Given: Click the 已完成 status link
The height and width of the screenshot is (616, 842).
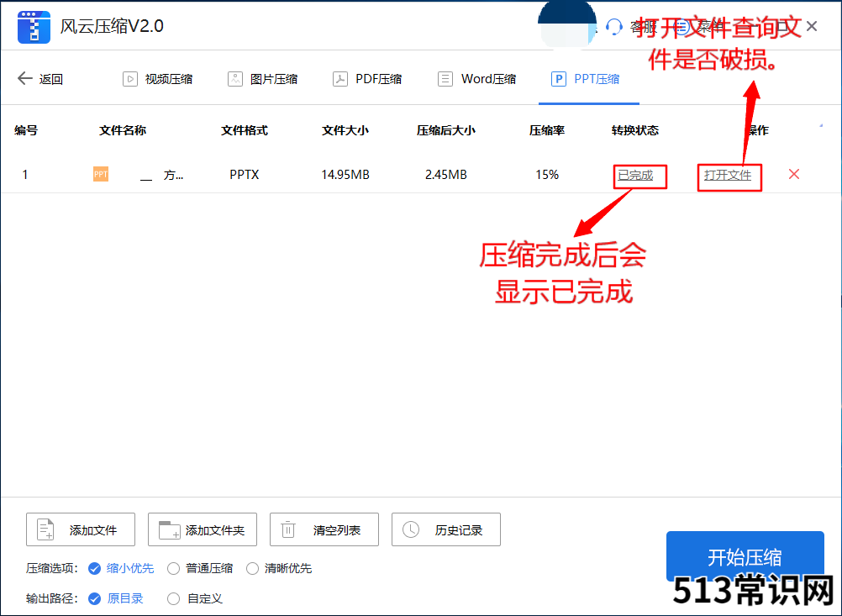Looking at the screenshot, I should point(635,176).
